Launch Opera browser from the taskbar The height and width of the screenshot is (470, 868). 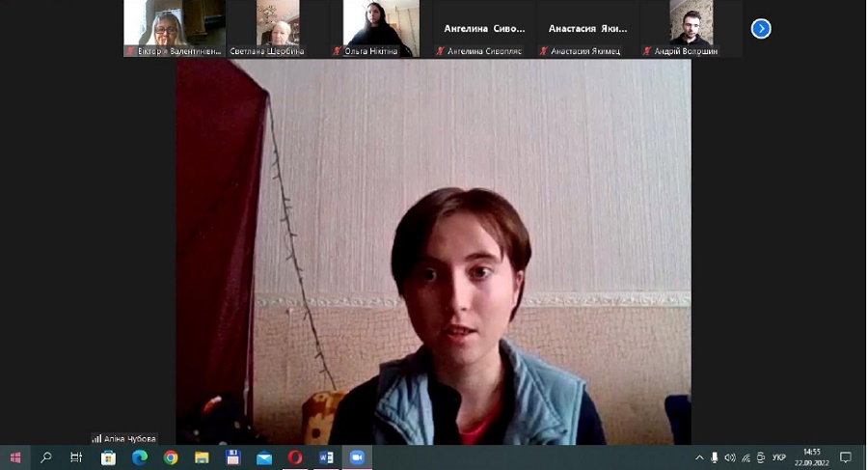[295, 457]
